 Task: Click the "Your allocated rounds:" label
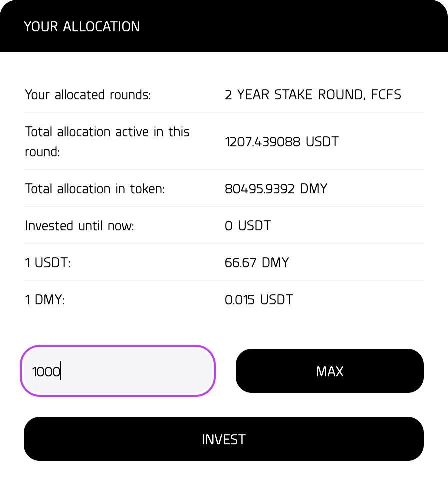(88, 94)
